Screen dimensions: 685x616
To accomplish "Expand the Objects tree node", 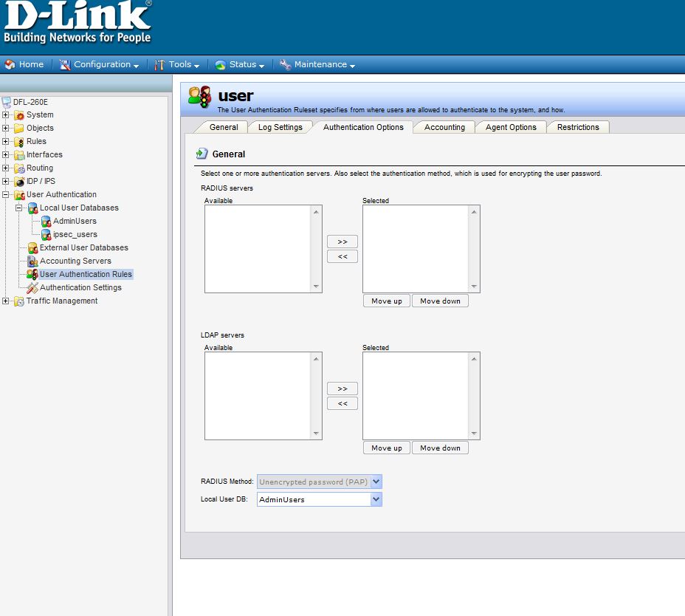I will 5,128.
